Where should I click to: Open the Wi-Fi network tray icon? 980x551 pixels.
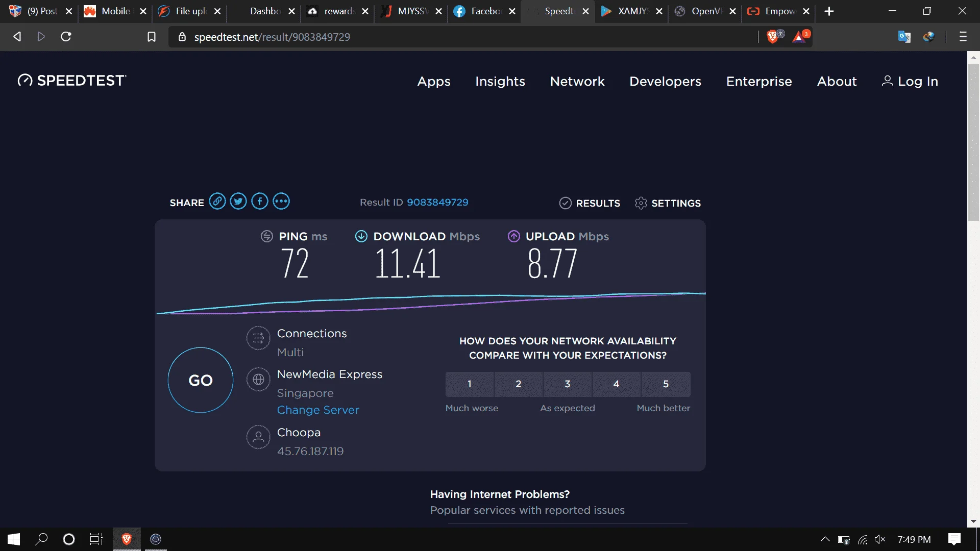tap(863, 539)
